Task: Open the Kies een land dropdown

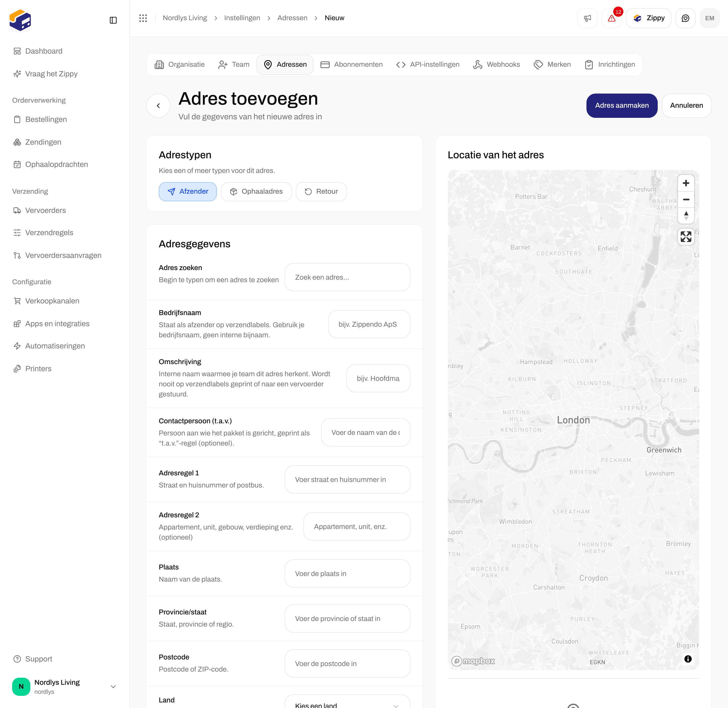Action: [347, 701]
